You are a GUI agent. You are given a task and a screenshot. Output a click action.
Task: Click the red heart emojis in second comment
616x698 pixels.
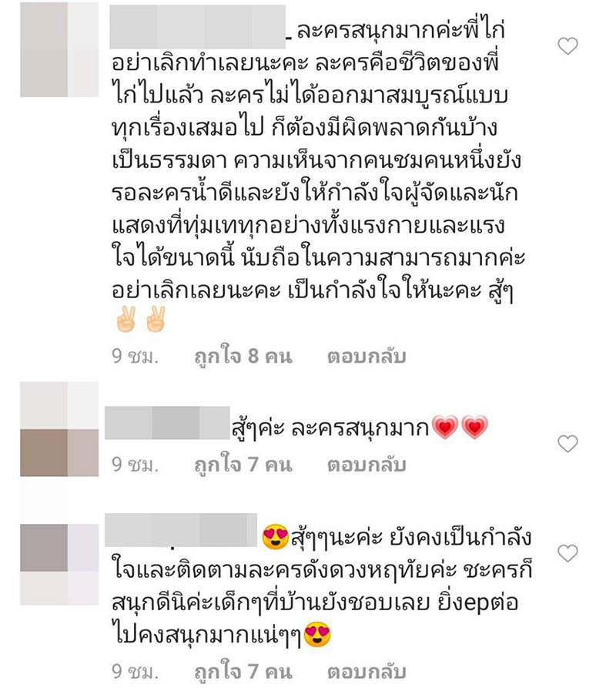click(460, 428)
